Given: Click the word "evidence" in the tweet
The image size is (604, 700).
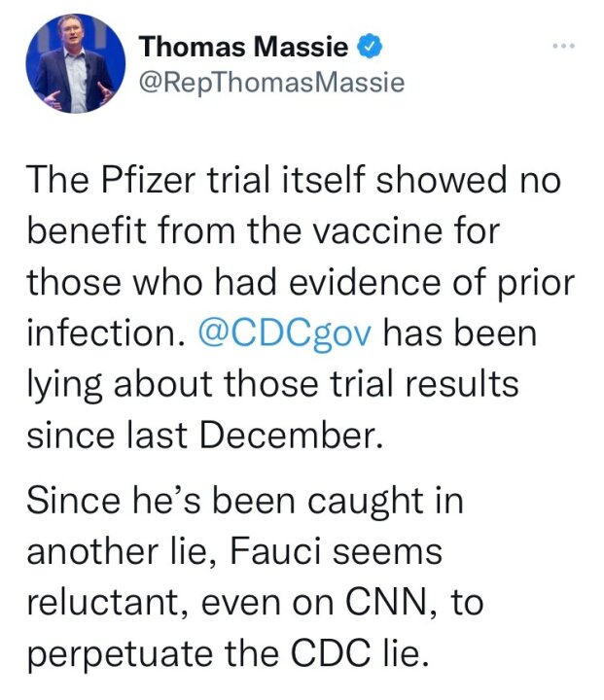Looking at the screenshot, I should tap(365, 283).
